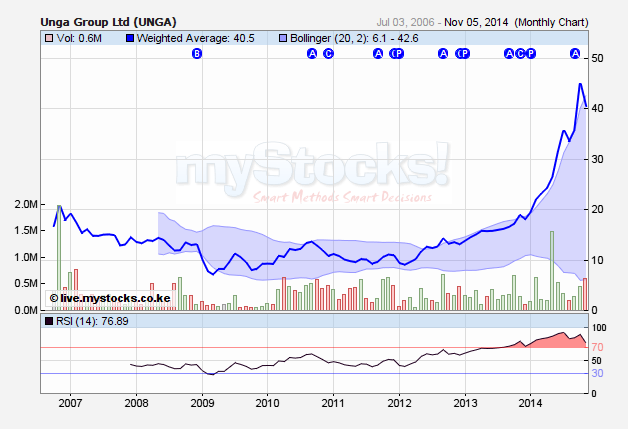
Task: Click the price peak of the blue line
Action: point(581,84)
